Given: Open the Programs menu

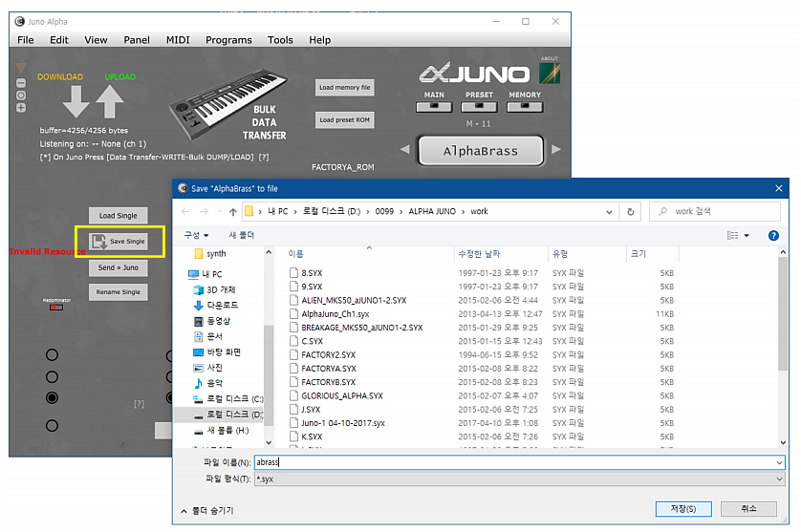Looking at the screenshot, I should pyautogui.click(x=228, y=40).
